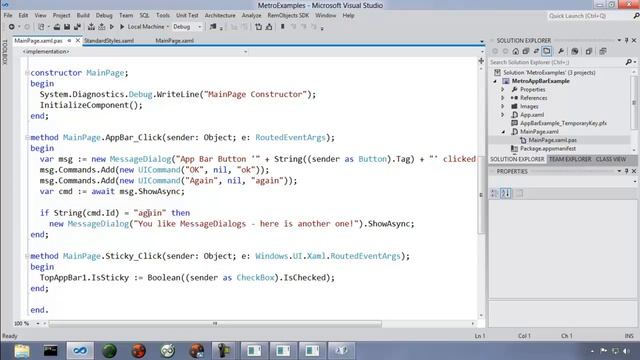Click the search magnifier in Solution Explorer
The image size is (640, 360).
pos(629,62)
